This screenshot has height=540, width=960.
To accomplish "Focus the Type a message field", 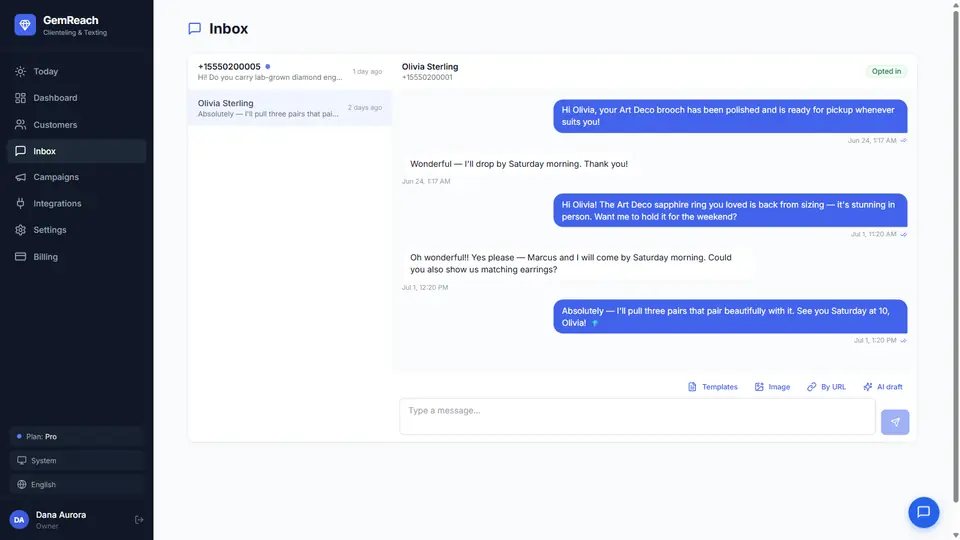I will pos(637,416).
